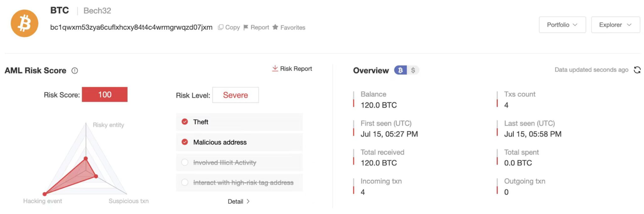Toggle the Malicious address checkbox
644x214 pixels.
click(185, 142)
